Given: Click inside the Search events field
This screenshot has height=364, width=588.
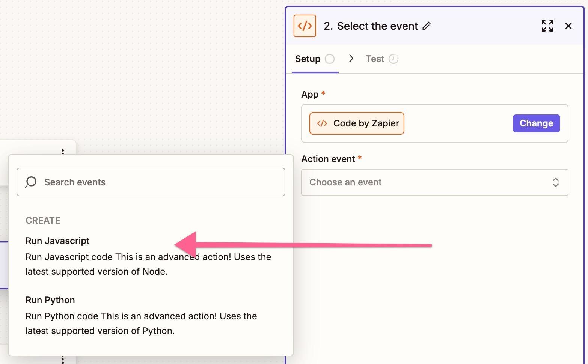Looking at the screenshot, I should click(150, 182).
